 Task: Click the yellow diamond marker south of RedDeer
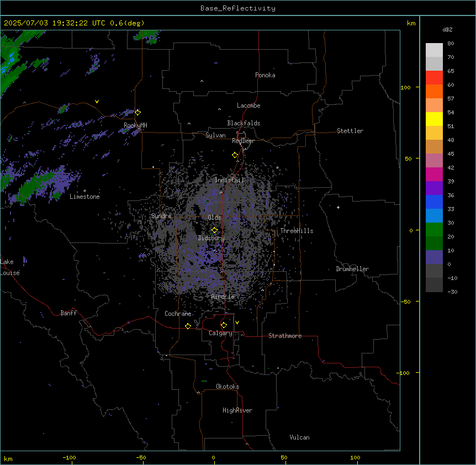pyautogui.click(x=235, y=155)
